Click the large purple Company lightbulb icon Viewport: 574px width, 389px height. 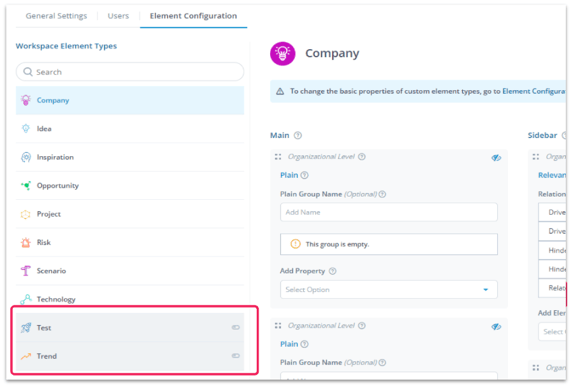[x=283, y=53]
